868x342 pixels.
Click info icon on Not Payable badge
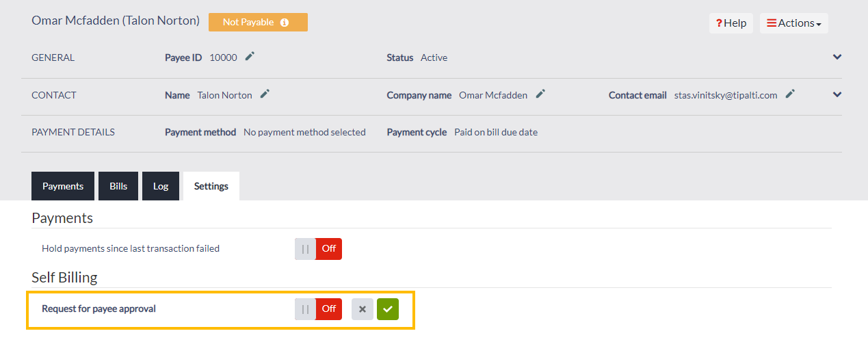[285, 23]
